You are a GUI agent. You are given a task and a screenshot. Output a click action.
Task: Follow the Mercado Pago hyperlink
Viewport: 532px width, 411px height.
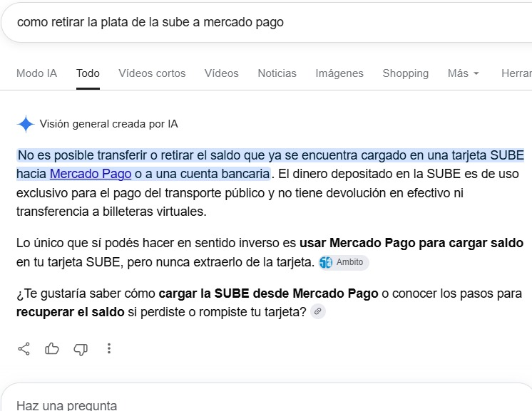click(x=91, y=174)
